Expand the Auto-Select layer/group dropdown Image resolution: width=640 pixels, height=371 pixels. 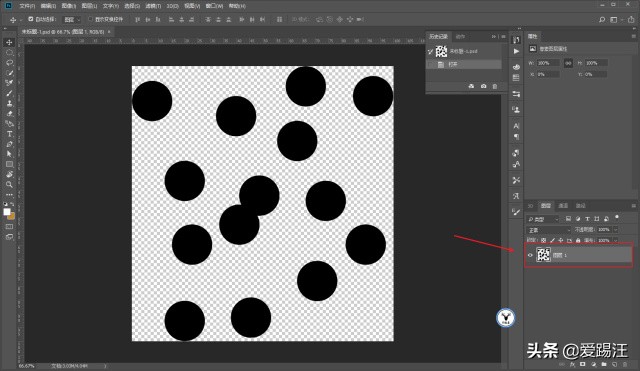click(72, 20)
